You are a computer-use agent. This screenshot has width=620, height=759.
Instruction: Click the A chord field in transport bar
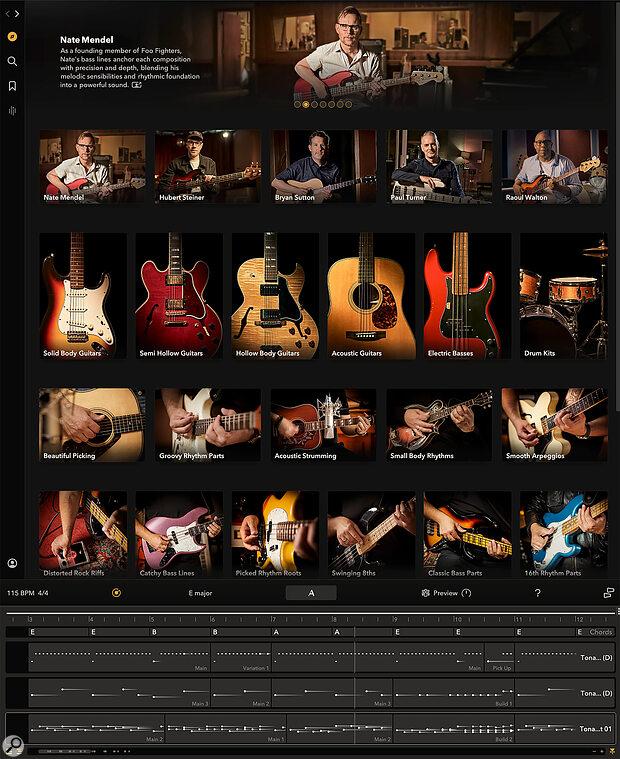(x=311, y=593)
